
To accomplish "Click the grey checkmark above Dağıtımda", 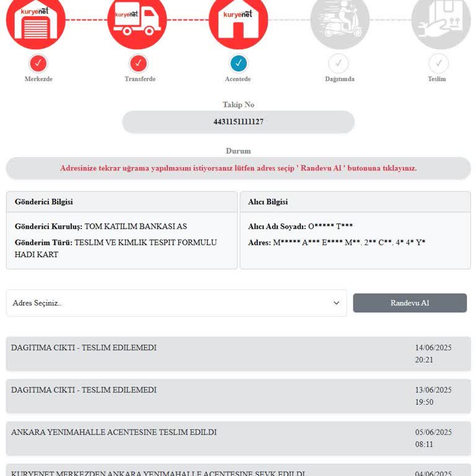I will (338, 63).
